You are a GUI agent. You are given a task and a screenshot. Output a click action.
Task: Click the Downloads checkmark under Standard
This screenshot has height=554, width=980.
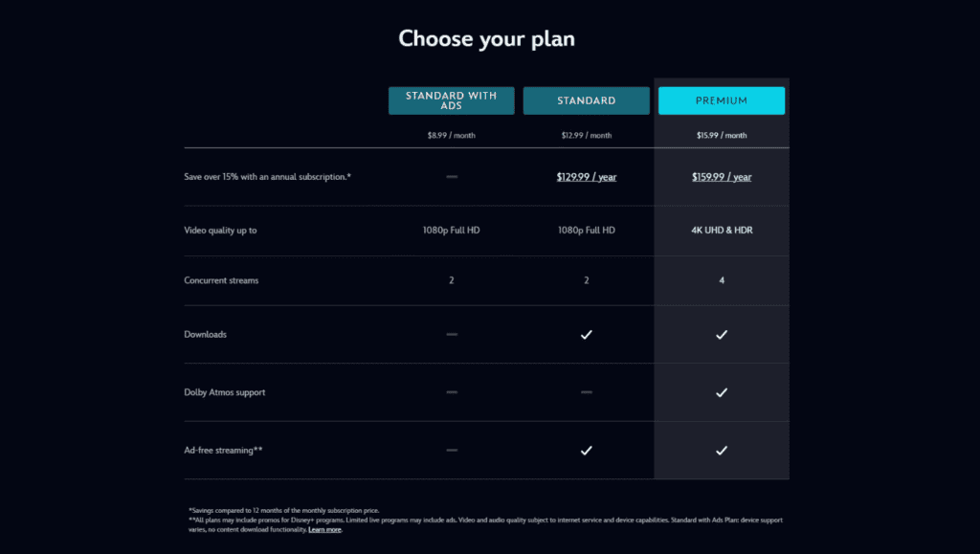pyautogui.click(x=586, y=334)
